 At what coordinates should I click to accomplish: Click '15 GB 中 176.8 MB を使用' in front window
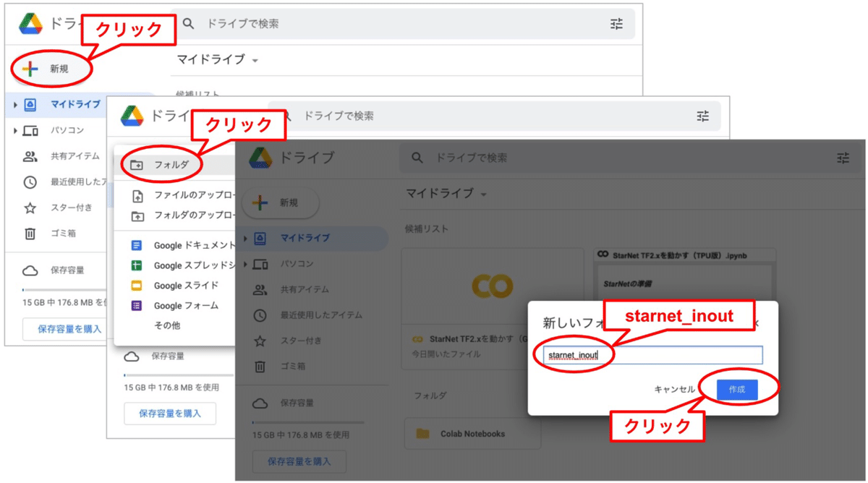click(x=301, y=435)
